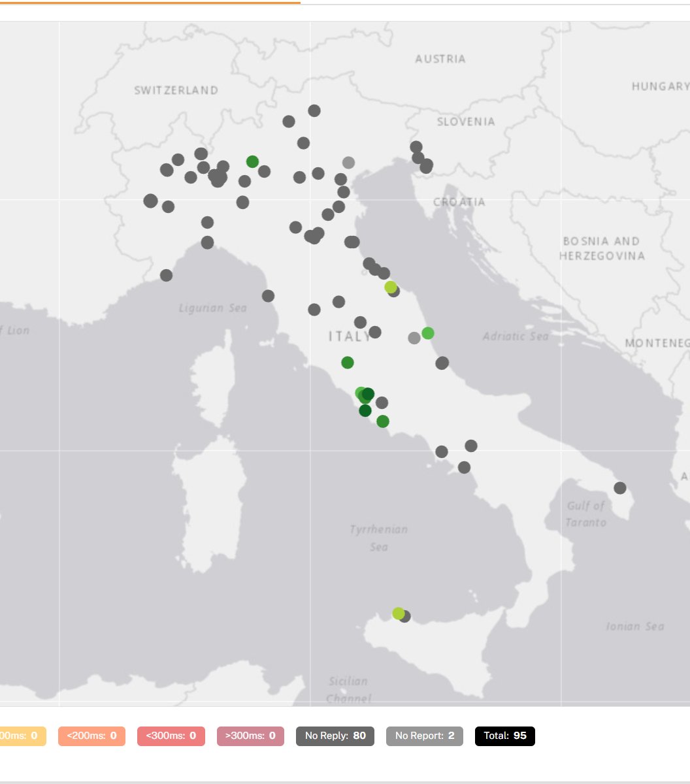Screen dimensions: 690x784
Task: Click the light gray dot left of the bright green dot
Action: [414, 338]
